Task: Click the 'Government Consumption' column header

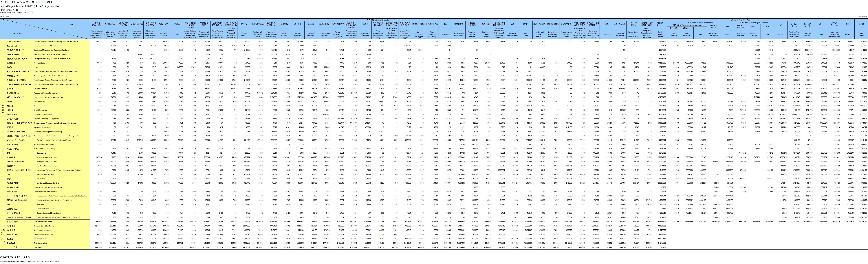Action: click(x=714, y=34)
